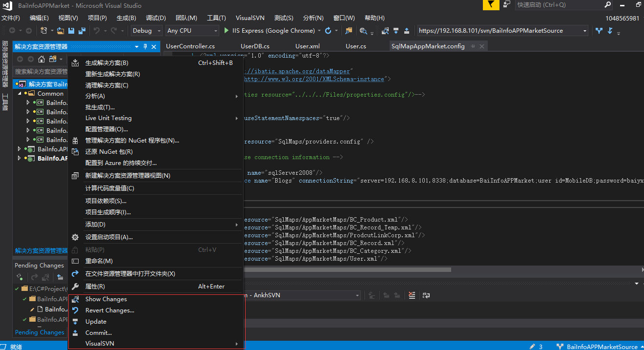644x350 pixels.
Task: Click the Home icon in Solution Explorer toolbar
Action: coord(42,59)
